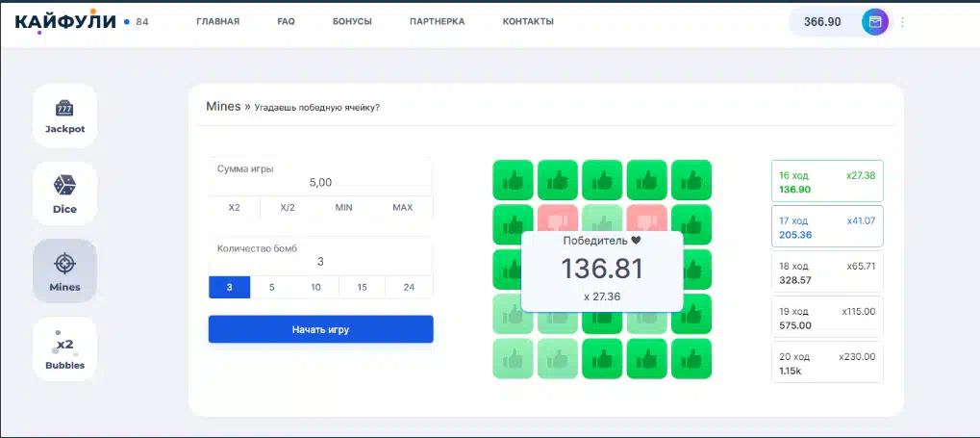Open the three-dot menu beside wallet
The image size is (980, 438).
tap(902, 22)
